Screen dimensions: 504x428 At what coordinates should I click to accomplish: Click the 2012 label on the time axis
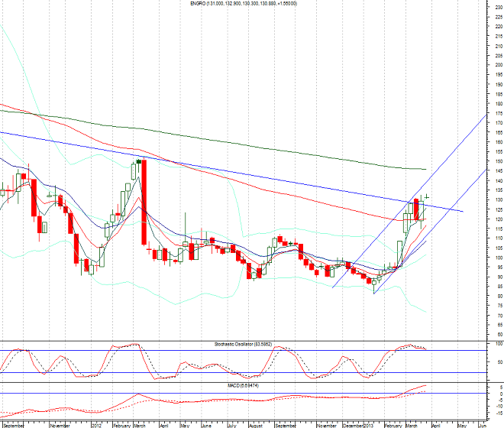pos(95,423)
